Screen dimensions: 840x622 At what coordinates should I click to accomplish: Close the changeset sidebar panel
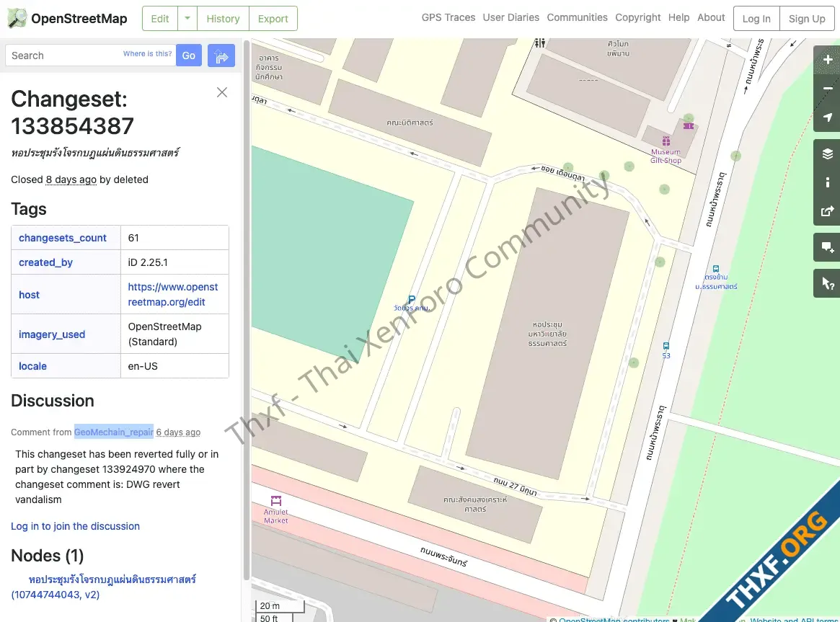222,92
